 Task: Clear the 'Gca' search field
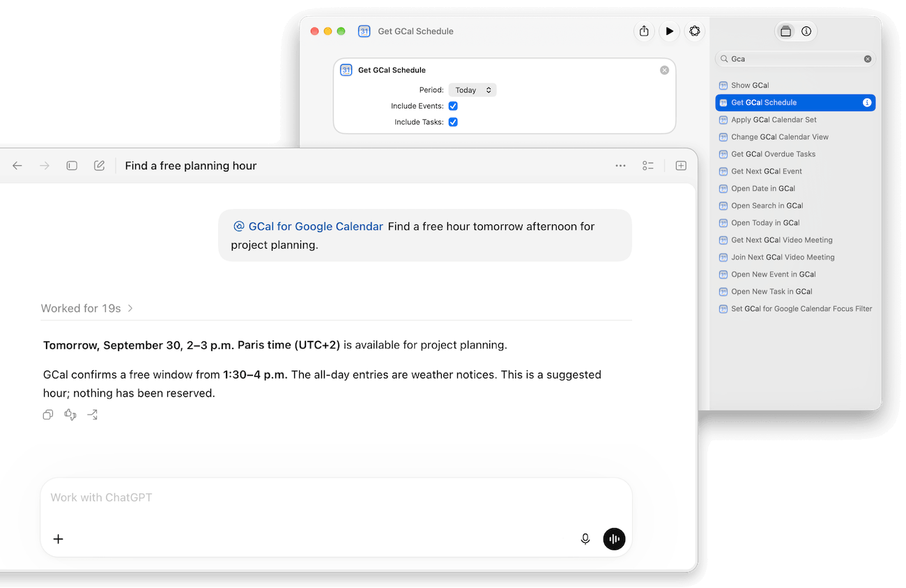pos(868,59)
